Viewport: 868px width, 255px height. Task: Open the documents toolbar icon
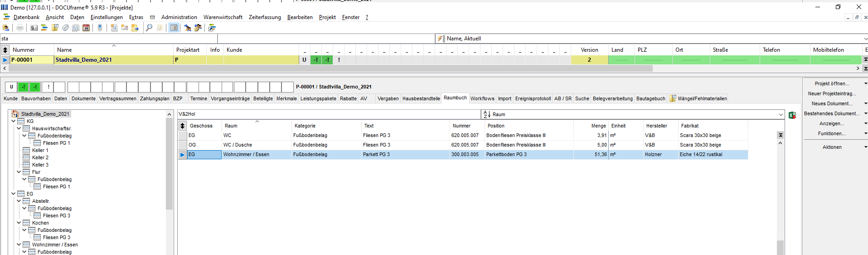coord(76,28)
